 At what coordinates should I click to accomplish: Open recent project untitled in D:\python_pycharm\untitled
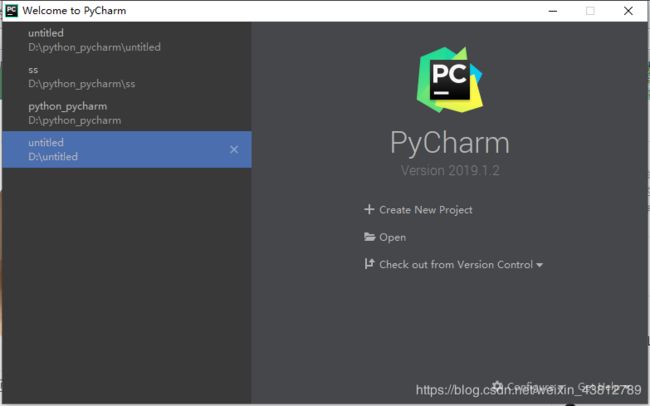point(126,40)
